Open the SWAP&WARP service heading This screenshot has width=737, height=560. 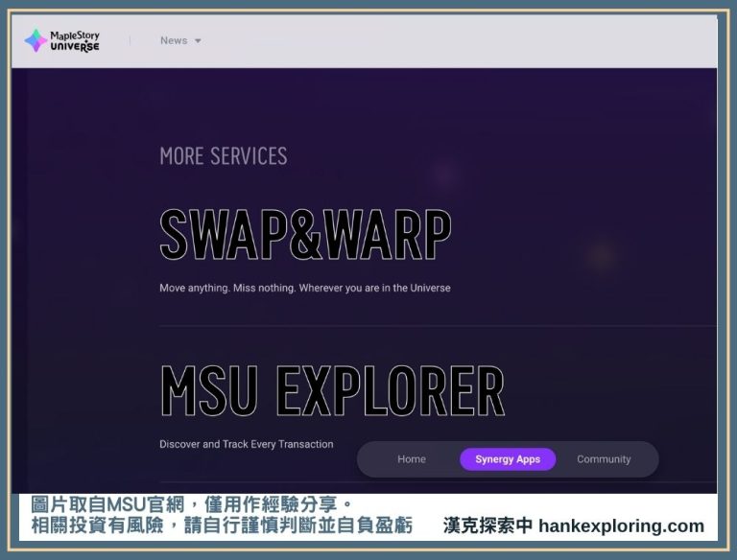(304, 235)
